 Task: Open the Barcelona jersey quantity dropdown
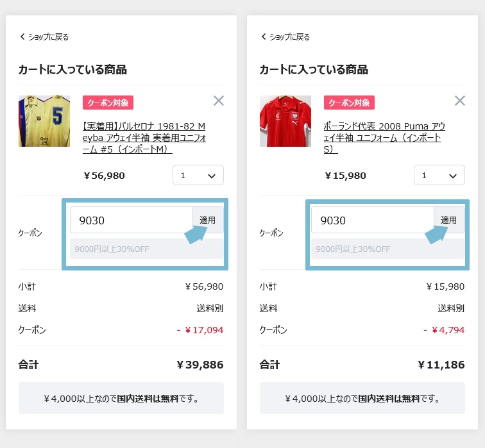(x=198, y=176)
